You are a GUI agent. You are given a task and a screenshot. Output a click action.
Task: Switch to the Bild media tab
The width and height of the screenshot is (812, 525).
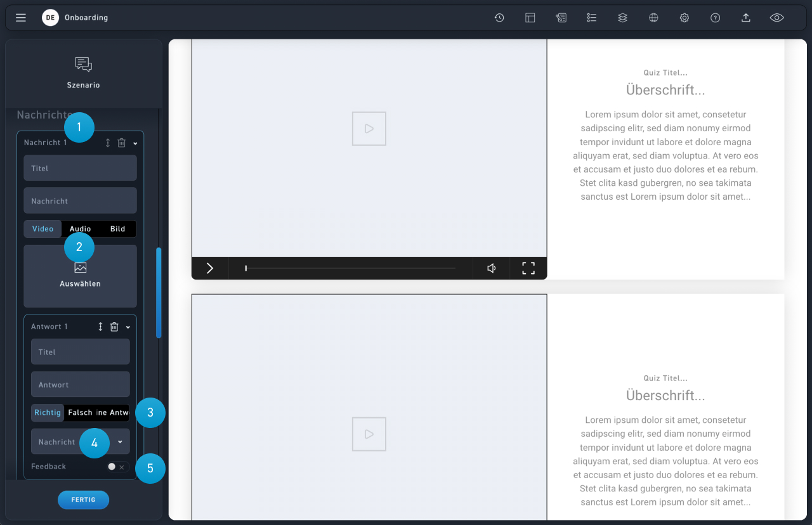point(117,229)
